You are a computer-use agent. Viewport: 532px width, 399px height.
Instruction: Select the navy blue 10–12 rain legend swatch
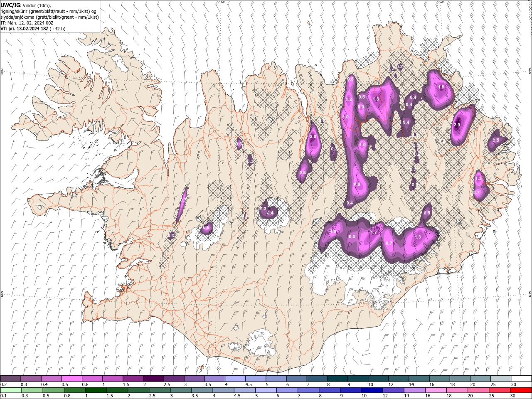pyautogui.click(x=372, y=390)
